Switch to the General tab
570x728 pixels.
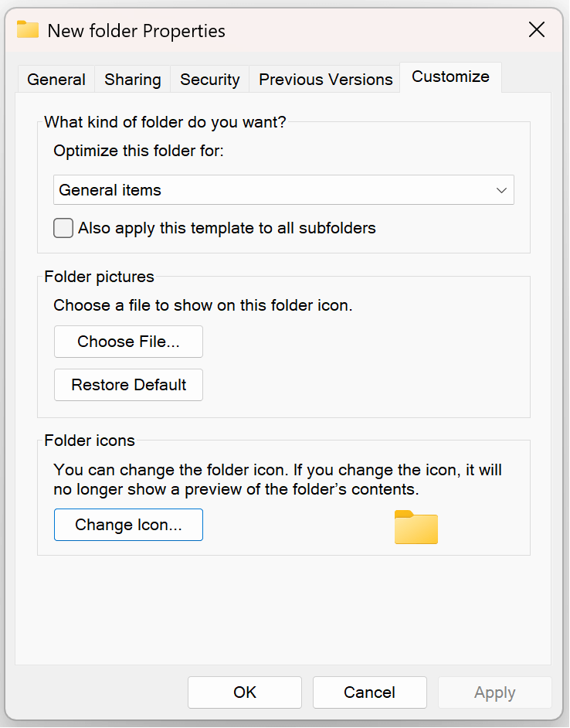(56, 80)
